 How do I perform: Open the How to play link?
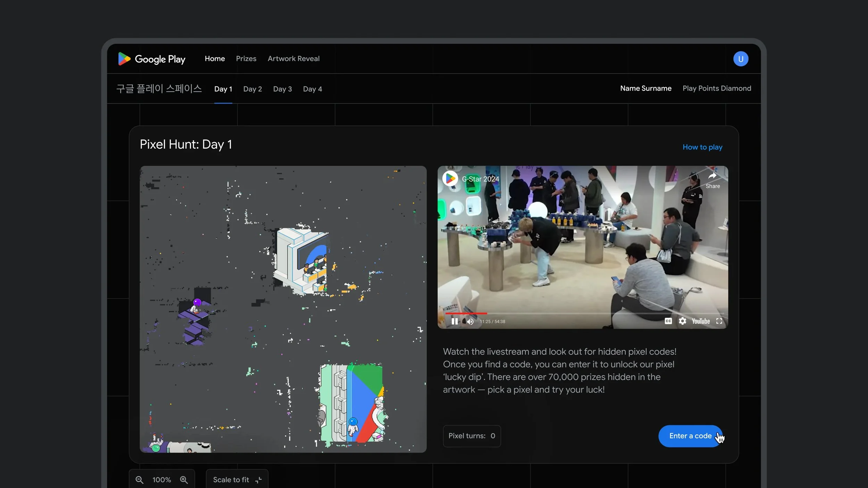(x=702, y=147)
